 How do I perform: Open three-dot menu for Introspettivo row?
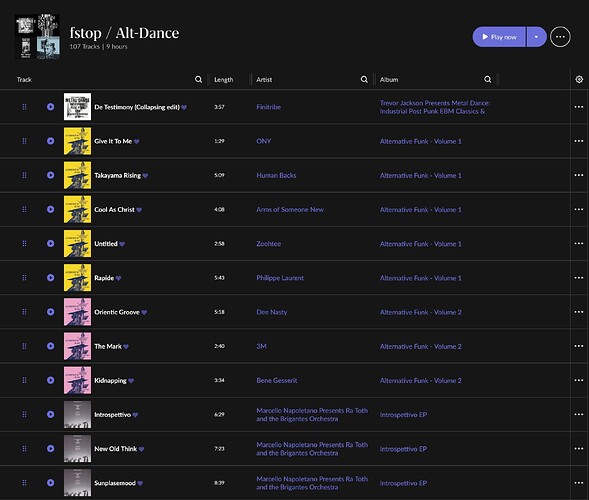point(579,415)
